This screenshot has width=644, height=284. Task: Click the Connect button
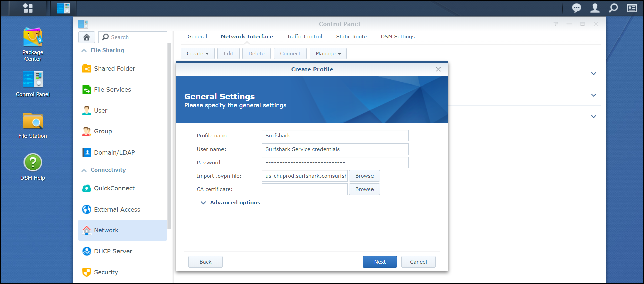[x=290, y=54]
